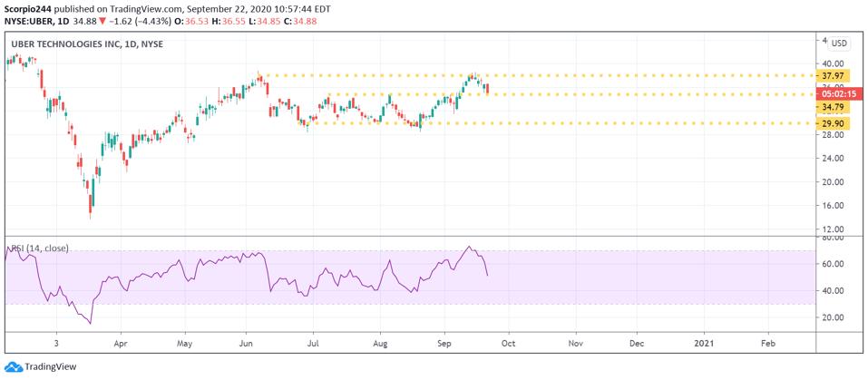Click the Scorpio244 author name

click(28, 6)
